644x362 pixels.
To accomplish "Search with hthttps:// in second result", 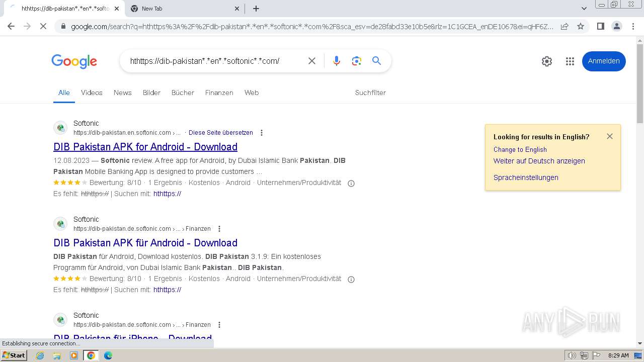I will (x=167, y=290).
